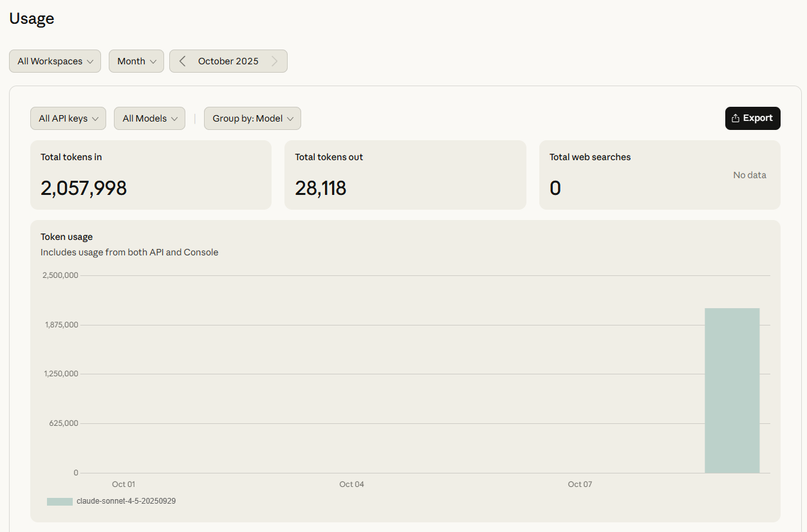Open the All Workspaces dropdown
Image resolution: width=807 pixels, height=532 pixels.
(x=55, y=61)
